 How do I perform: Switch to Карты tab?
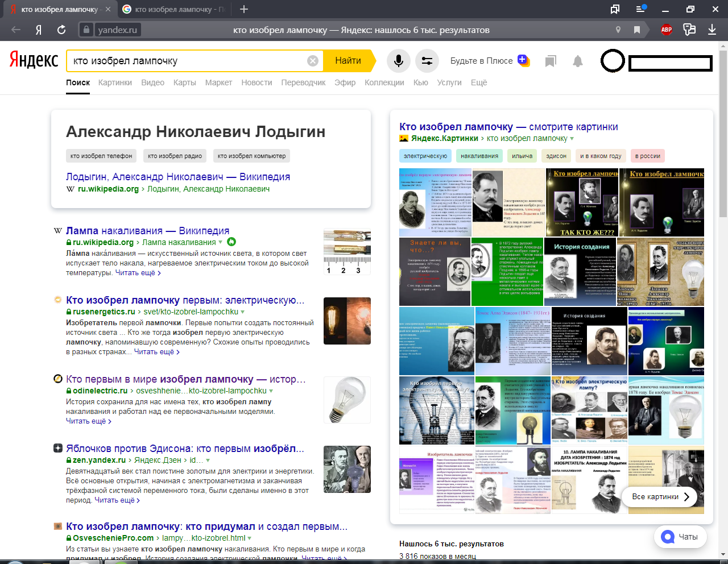pyautogui.click(x=184, y=82)
